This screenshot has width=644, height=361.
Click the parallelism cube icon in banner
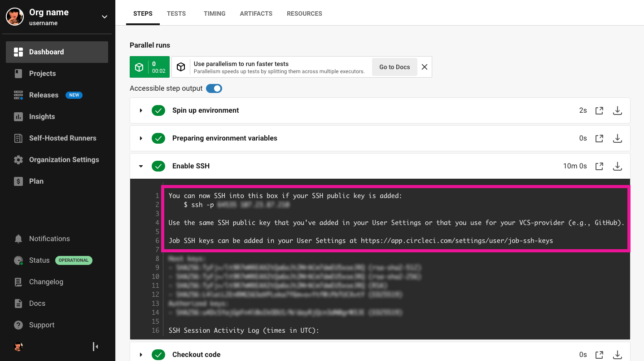(181, 67)
